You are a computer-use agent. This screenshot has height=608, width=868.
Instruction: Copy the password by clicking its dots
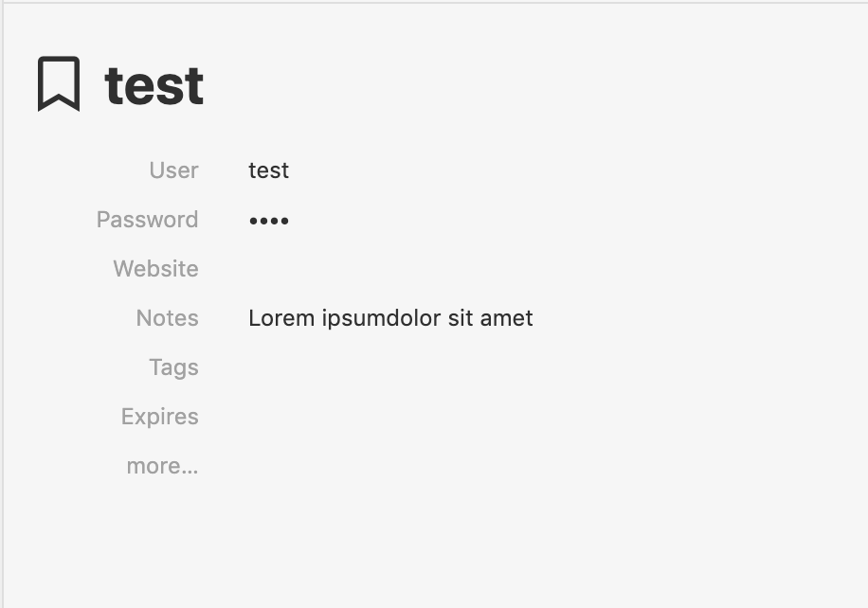click(x=268, y=220)
